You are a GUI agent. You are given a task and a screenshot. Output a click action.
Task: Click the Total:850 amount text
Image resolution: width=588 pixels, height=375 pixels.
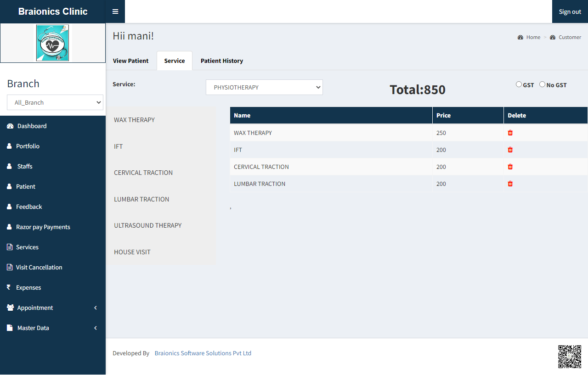(418, 90)
